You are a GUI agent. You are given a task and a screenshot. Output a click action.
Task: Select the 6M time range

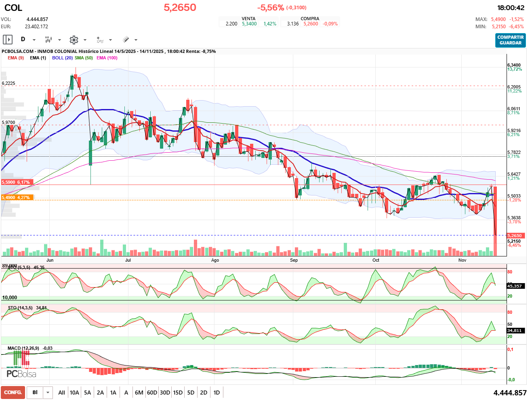(139, 393)
